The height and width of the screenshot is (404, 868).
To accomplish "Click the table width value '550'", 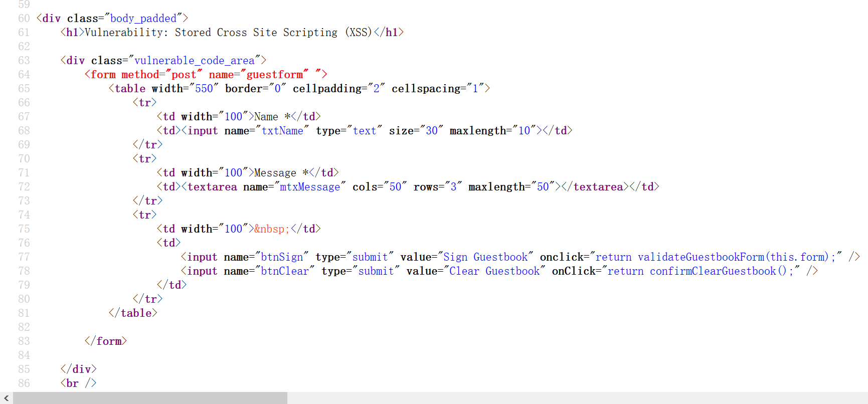I will 204,89.
